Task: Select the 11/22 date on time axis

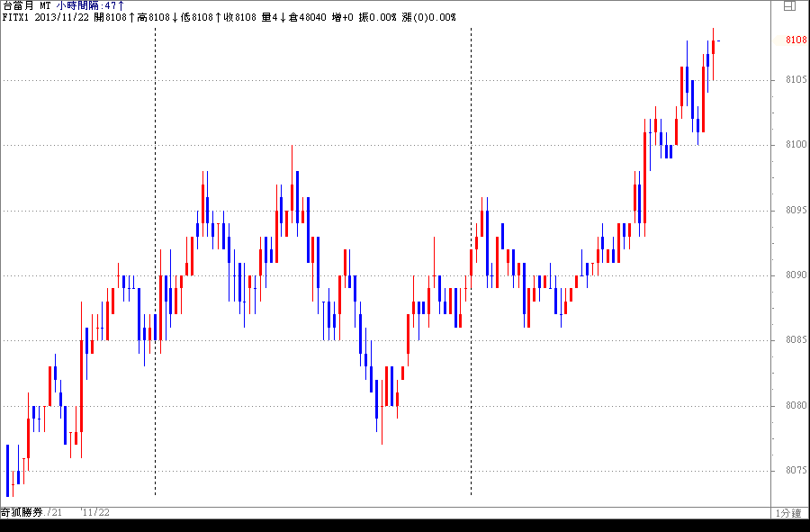Action: (95, 512)
